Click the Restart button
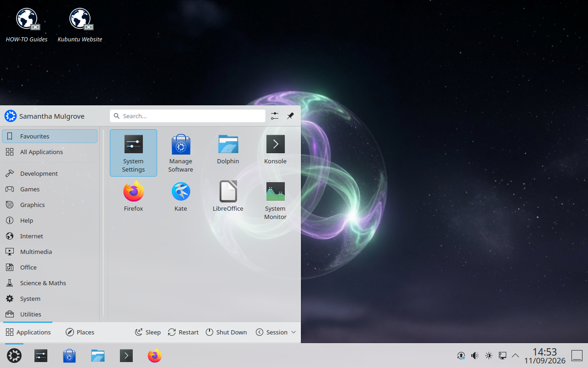 pos(183,332)
